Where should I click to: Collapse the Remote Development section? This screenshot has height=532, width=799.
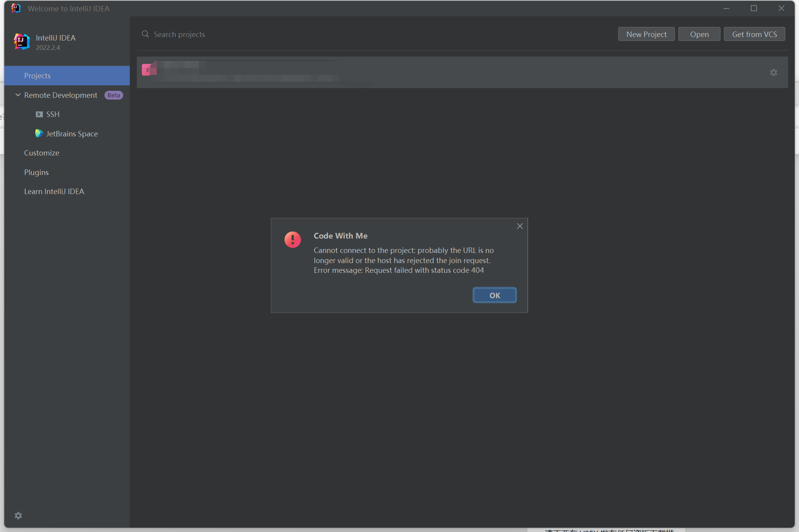[18, 95]
